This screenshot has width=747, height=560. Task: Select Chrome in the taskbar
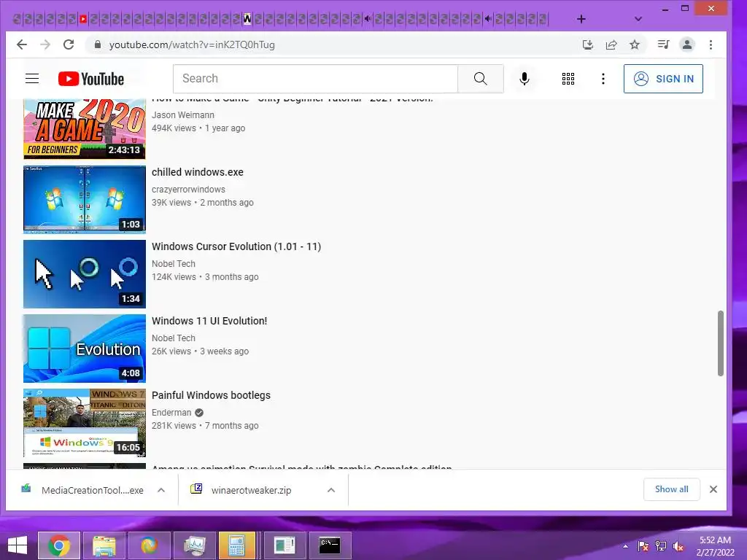59,545
